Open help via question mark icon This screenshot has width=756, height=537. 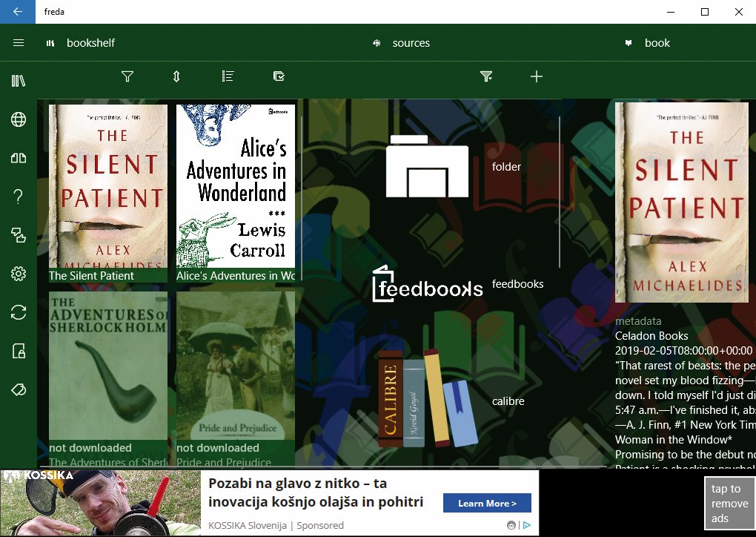tap(19, 197)
